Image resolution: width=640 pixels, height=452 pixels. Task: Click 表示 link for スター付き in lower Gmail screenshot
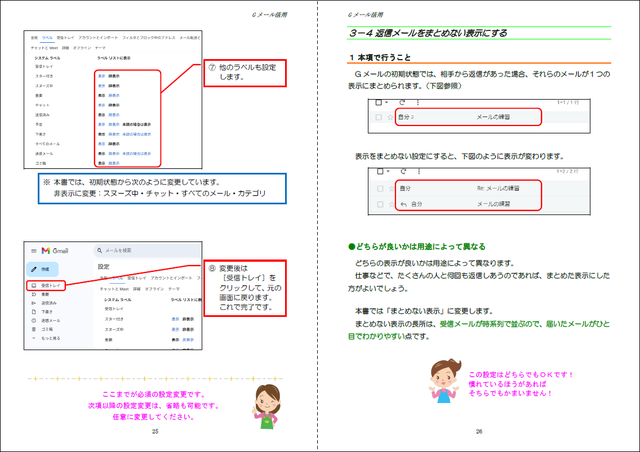pos(175,319)
